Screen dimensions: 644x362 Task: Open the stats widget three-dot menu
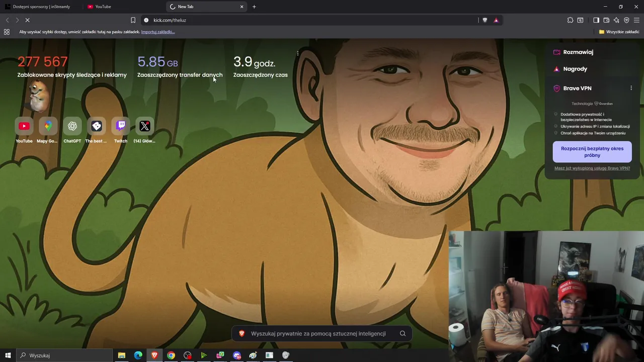pyautogui.click(x=297, y=53)
